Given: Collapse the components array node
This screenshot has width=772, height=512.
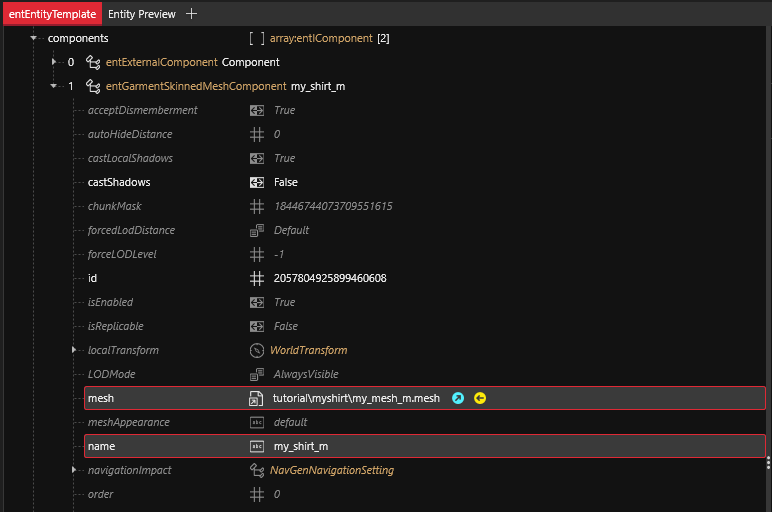Looking at the screenshot, I should click(x=35, y=38).
